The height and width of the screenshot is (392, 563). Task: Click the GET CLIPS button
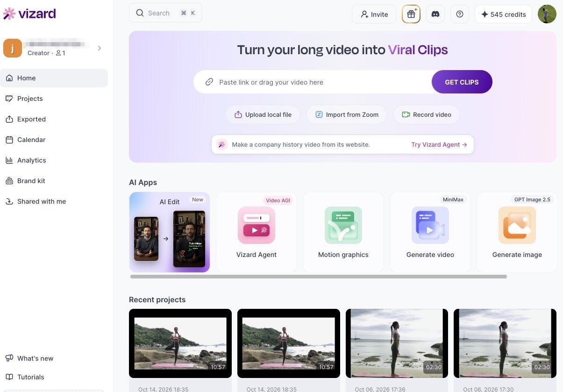tap(462, 82)
